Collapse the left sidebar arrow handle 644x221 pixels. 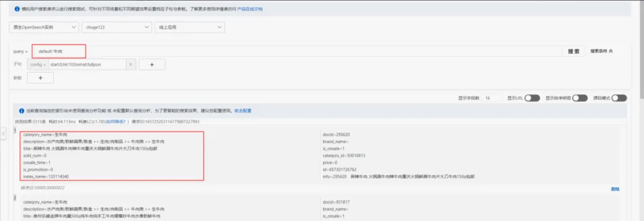(x=3, y=133)
